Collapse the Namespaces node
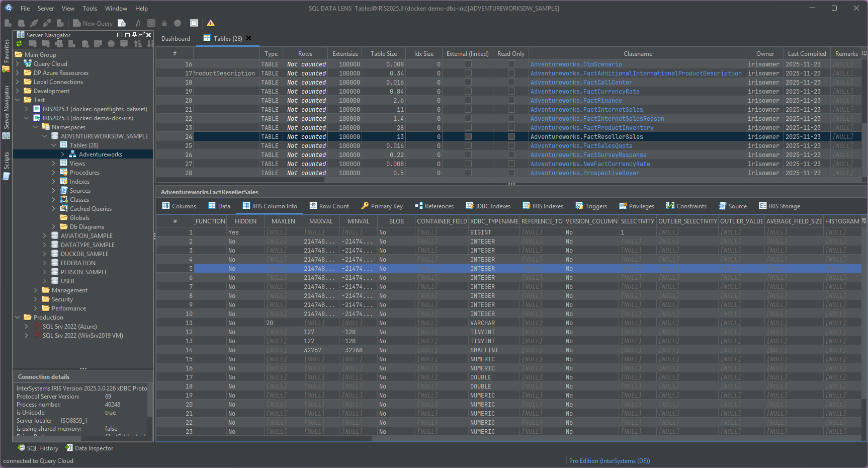This screenshot has width=868, height=468. (36, 127)
